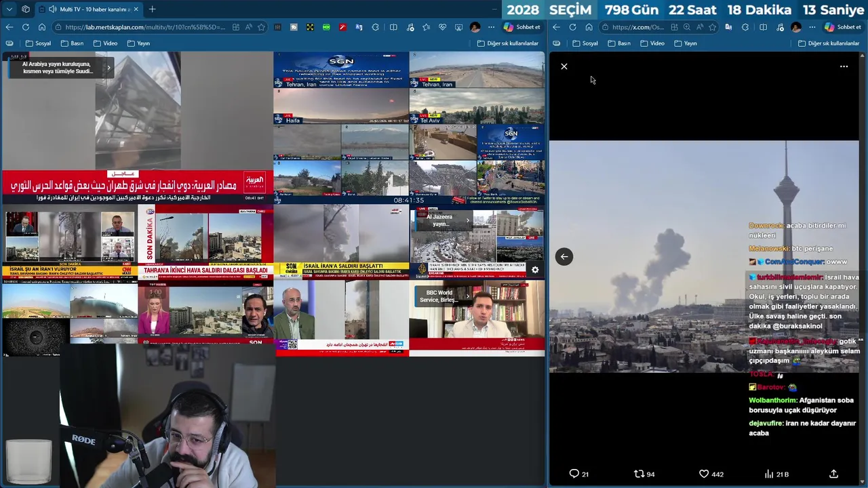Like the post with 442 likes
This screenshot has height=488, width=868.
point(711,474)
